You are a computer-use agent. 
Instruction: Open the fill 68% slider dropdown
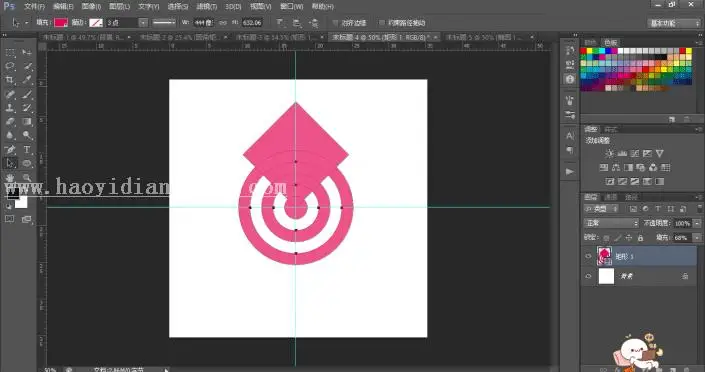(x=697, y=238)
